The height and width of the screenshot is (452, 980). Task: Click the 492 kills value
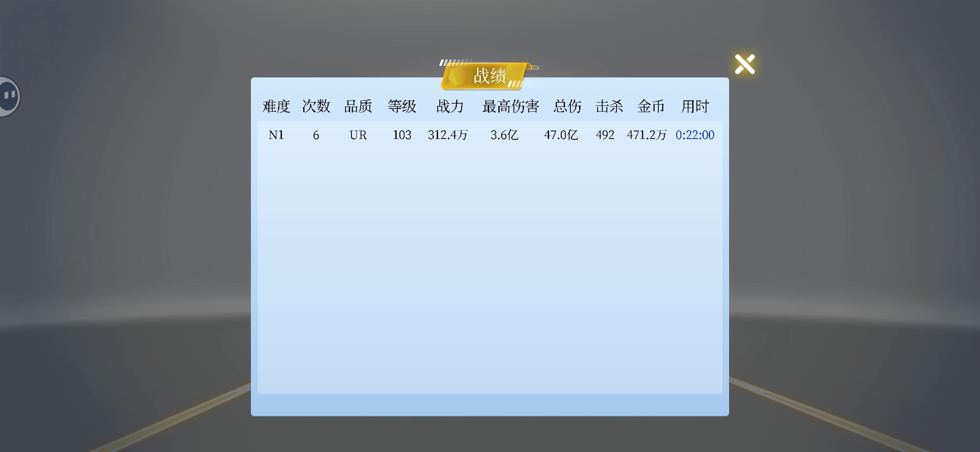click(x=605, y=135)
